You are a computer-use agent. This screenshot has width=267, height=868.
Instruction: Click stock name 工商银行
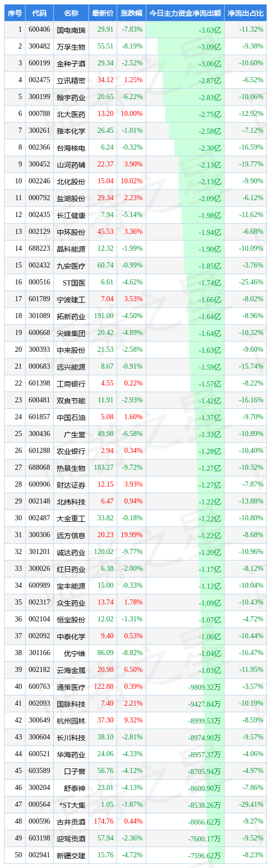(71, 383)
